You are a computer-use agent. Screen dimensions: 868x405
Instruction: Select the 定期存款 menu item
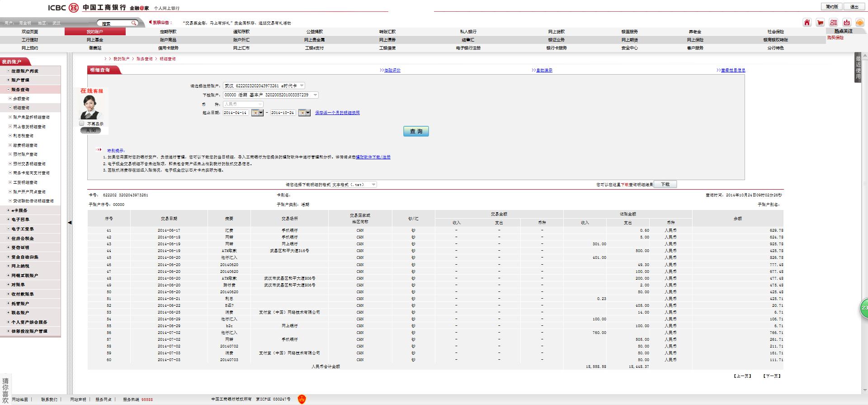168,32
